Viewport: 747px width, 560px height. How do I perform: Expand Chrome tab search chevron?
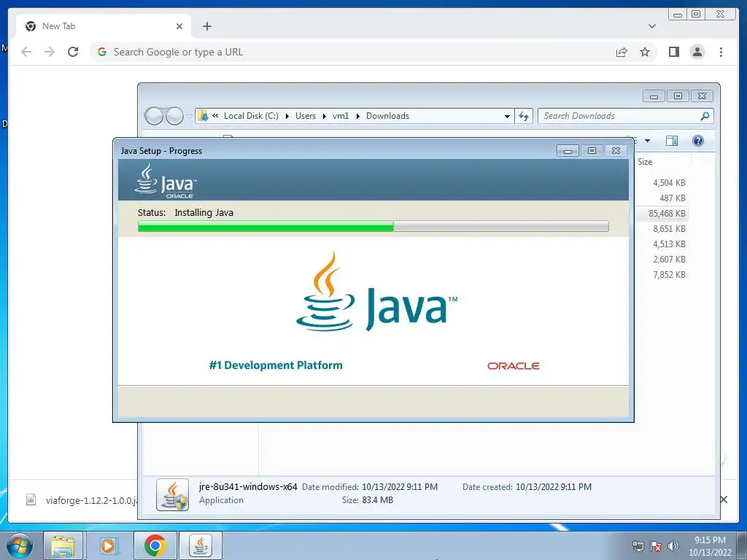point(652,26)
